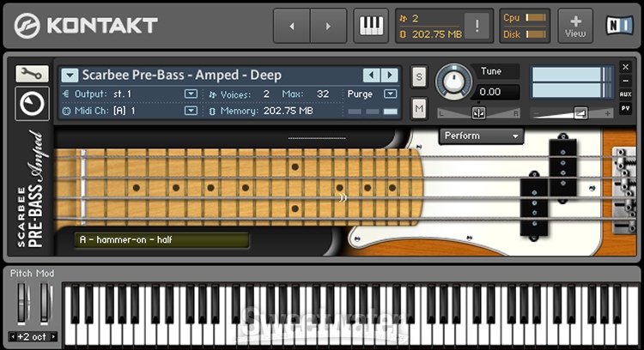The image size is (644, 350).
Task: Click the hammer-on half articulation display
Action: (161, 239)
